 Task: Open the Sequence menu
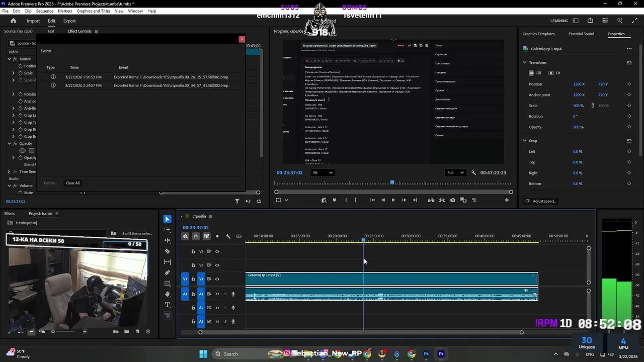tap(45, 11)
